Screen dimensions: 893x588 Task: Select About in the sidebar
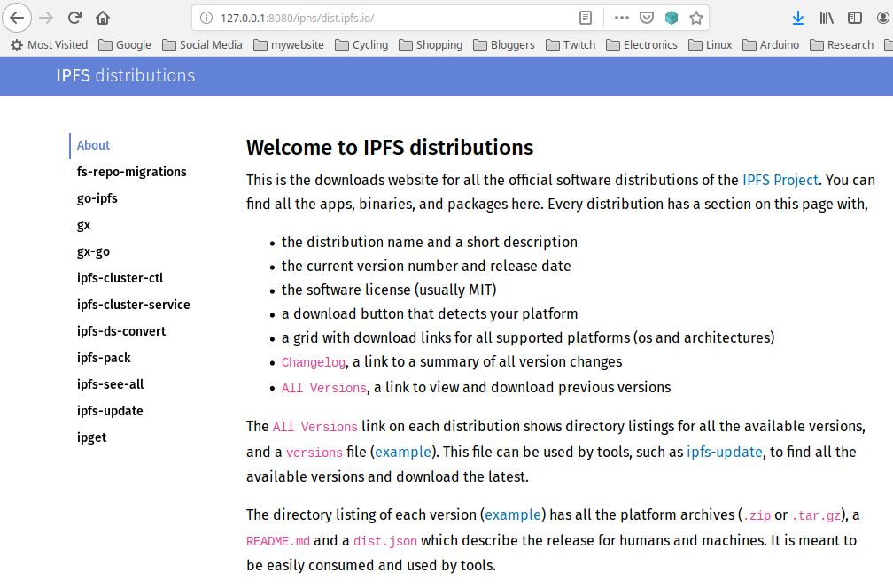point(93,145)
